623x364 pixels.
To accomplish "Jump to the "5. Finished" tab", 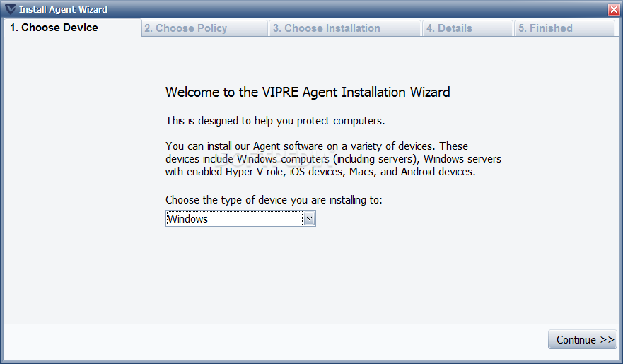I will click(545, 28).
